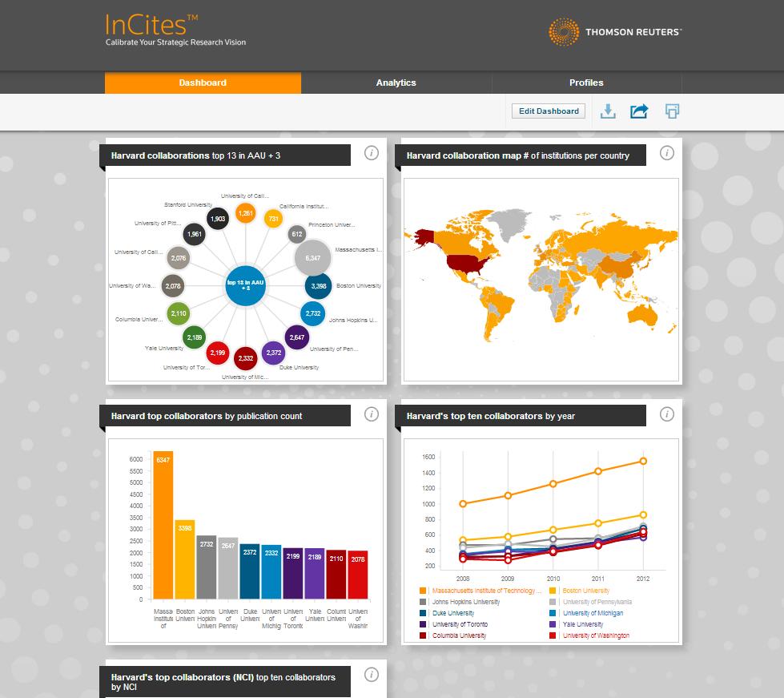Screen dimensions: 784x698
Task: Click Boston University 2010 data point
Action: coord(553,530)
